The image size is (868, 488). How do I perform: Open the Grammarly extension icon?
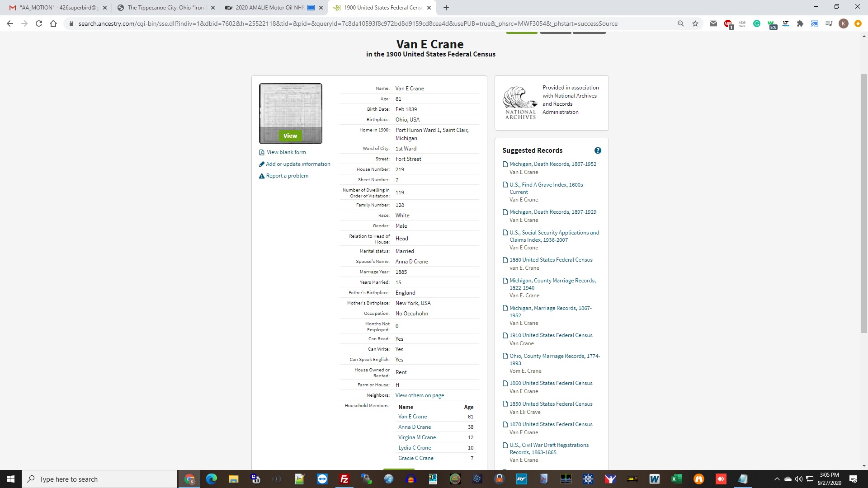(757, 23)
